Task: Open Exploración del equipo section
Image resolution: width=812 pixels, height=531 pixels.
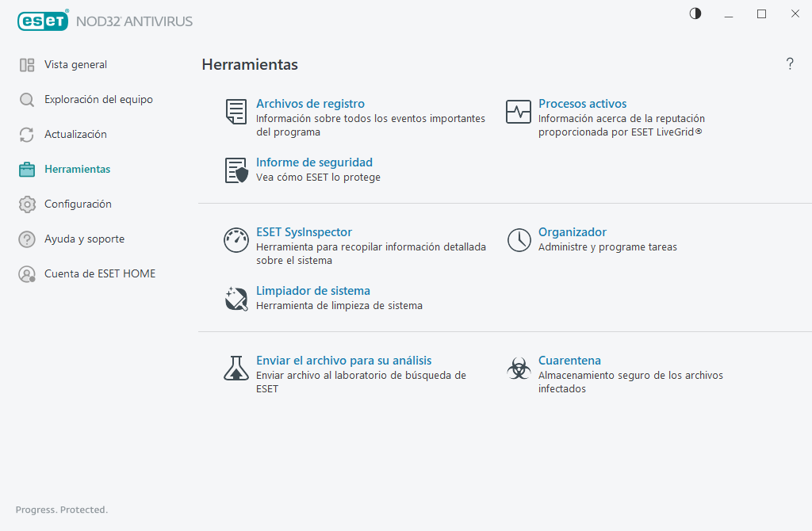Action: pos(98,100)
